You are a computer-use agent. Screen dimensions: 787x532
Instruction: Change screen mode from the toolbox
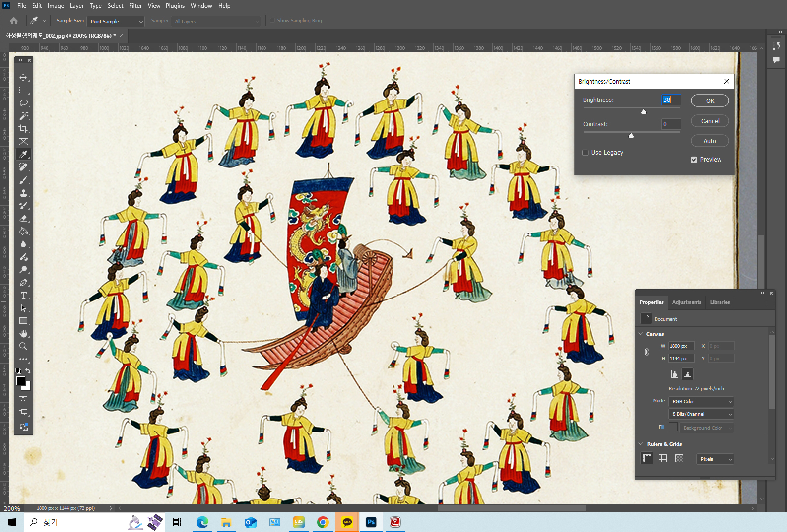pyautogui.click(x=23, y=412)
